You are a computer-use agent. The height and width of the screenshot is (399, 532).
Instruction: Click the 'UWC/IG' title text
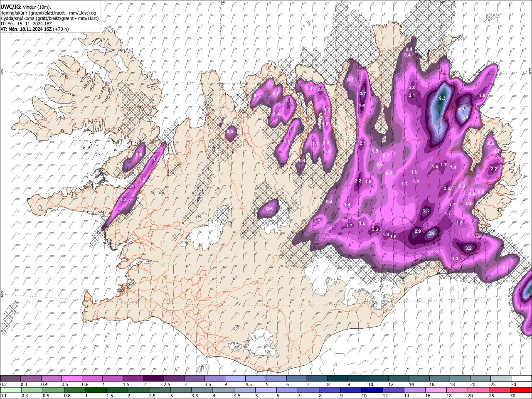[x=10, y=7]
